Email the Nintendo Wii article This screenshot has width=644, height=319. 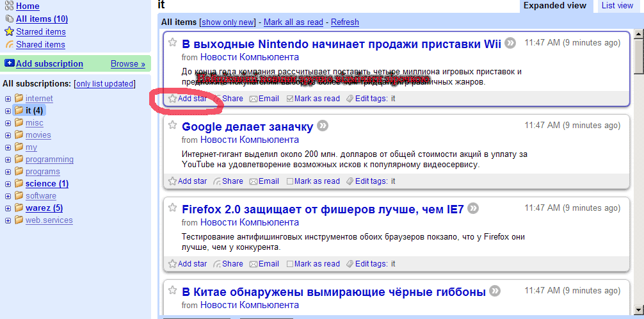tap(264, 98)
